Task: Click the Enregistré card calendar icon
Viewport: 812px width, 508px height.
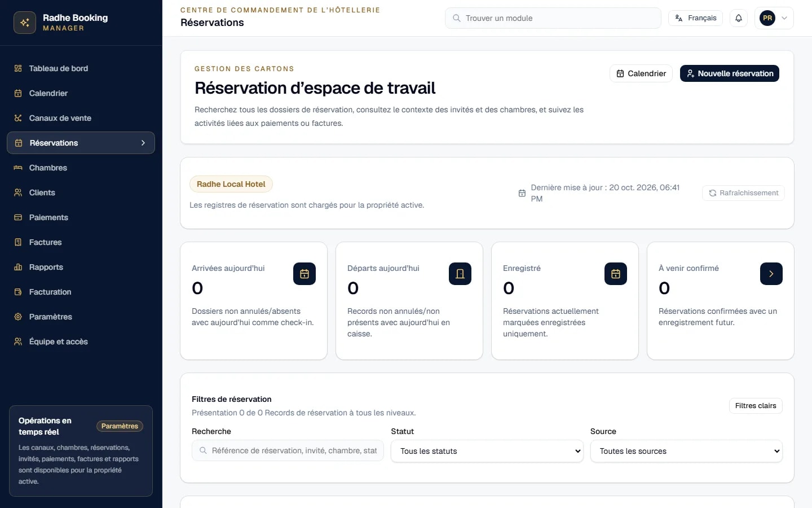Action: click(616, 274)
